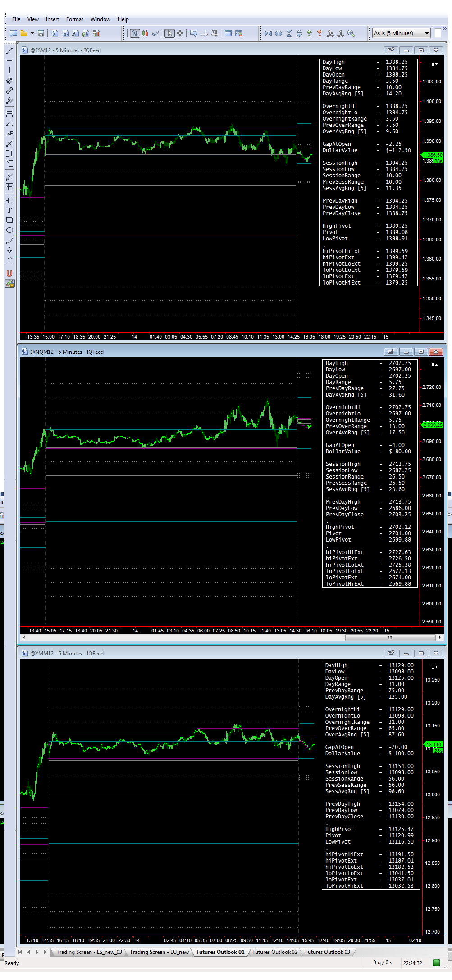Open the Help menu

click(x=123, y=19)
